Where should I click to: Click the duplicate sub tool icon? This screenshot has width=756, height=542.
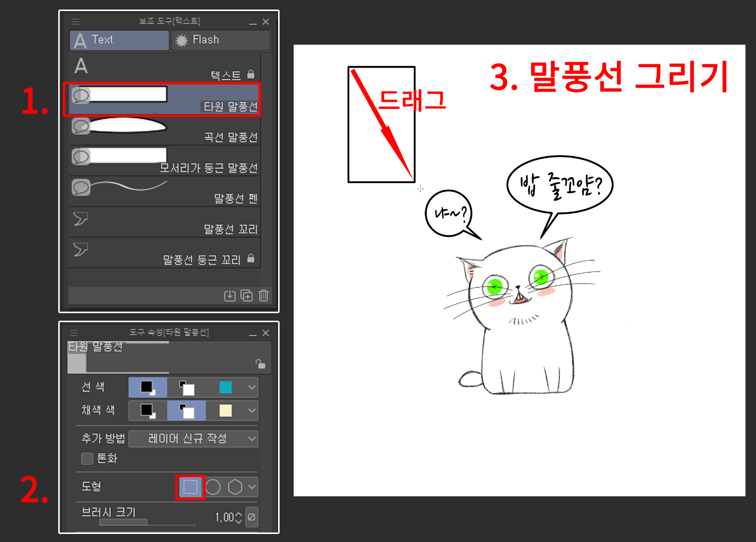pos(246,296)
